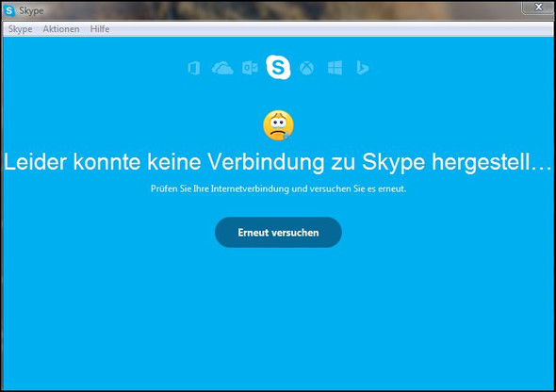This screenshot has height=392, width=556.
Task: Click the Office icon in the services row
Action: point(194,68)
